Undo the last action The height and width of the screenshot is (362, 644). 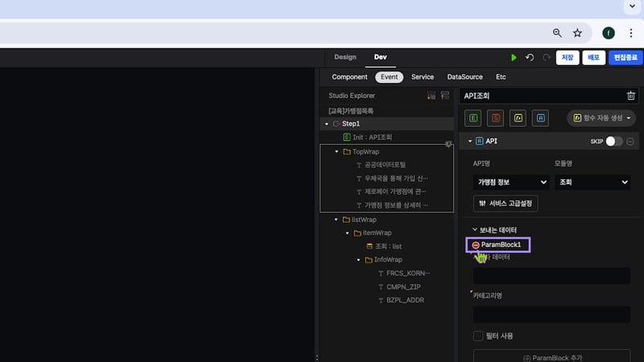[530, 57]
